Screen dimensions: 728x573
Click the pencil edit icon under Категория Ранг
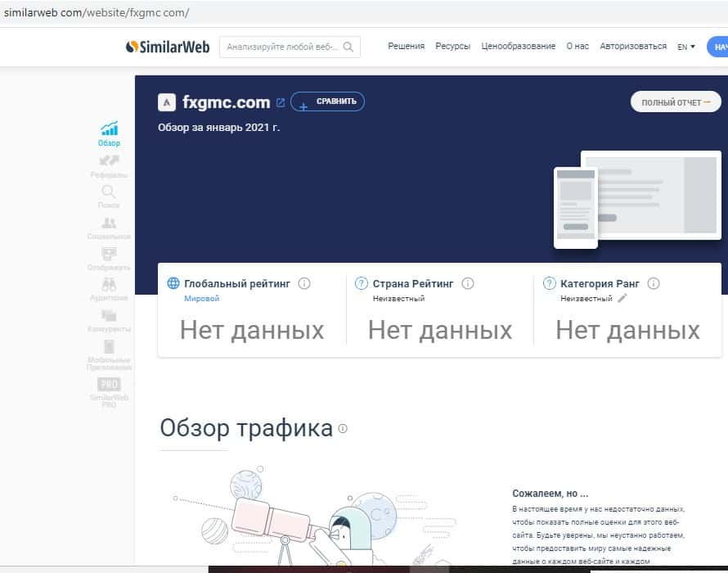[x=622, y=298]
